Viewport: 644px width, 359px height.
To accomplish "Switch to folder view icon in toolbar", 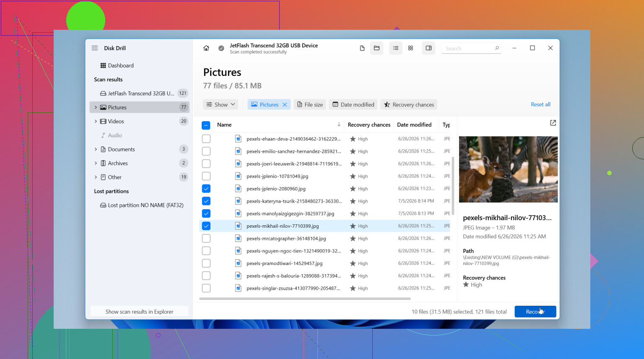I will [x=377, y=48].
